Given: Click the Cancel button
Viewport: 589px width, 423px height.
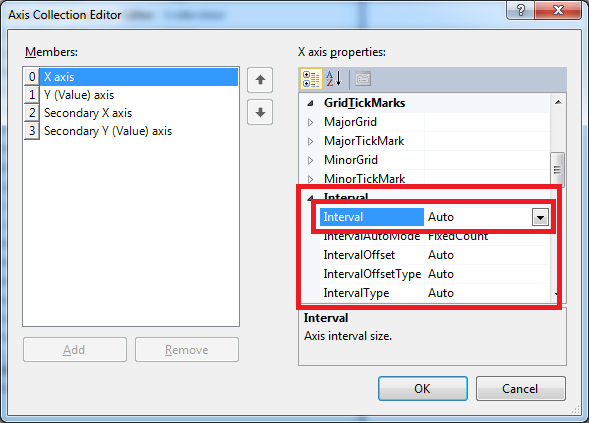Looking at the screenshot, I should click(x=520, y=388).
